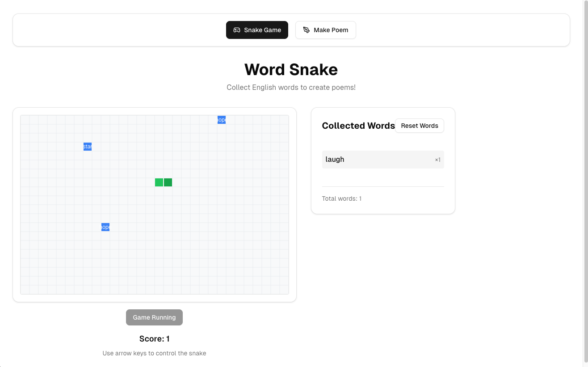588x367 pixels.
Task: Select the "hope" tile on the board's top row
Action: point(222,120)
